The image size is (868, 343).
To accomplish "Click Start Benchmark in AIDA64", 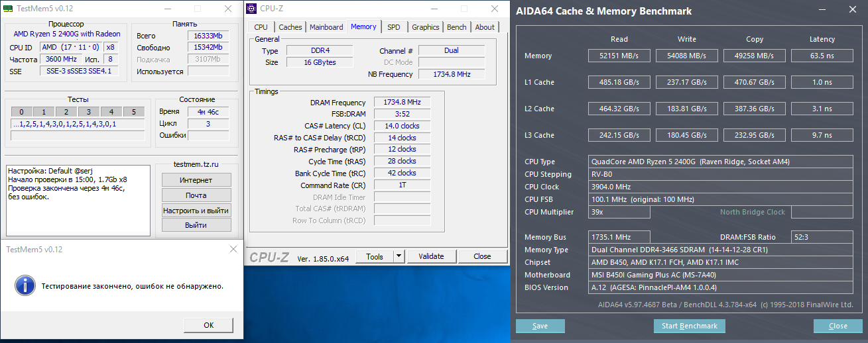I will coord(690,326).
